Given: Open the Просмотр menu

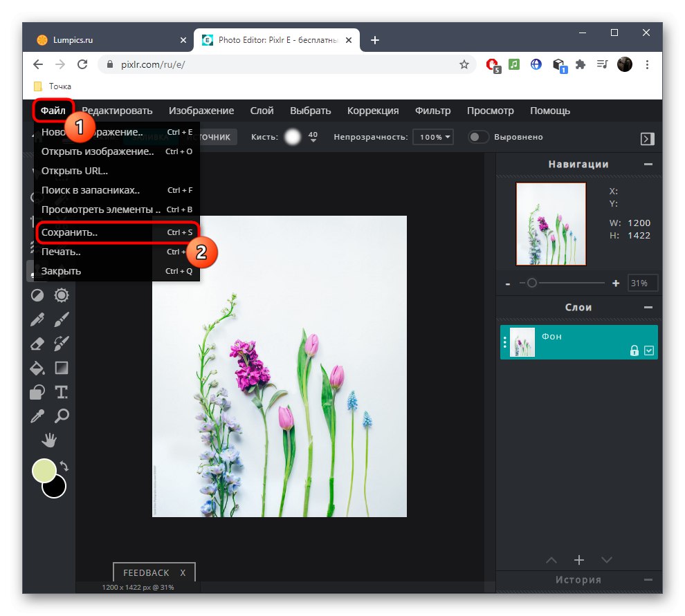Looking at the screenshot, I should (490, 111).
